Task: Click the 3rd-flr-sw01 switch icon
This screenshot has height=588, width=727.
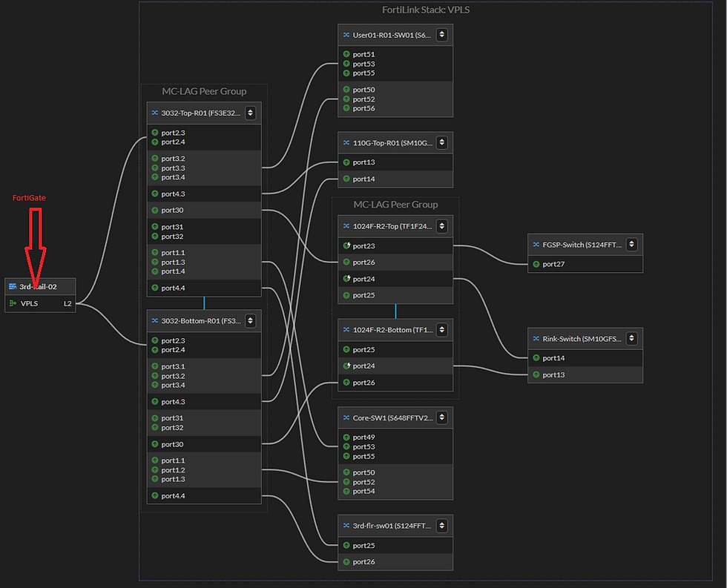Action: [346, 526]
